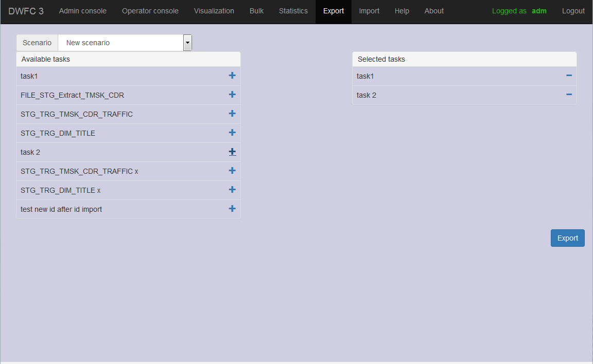Add task1 using its plus icon
593x364 pixels.
[232, 76]
